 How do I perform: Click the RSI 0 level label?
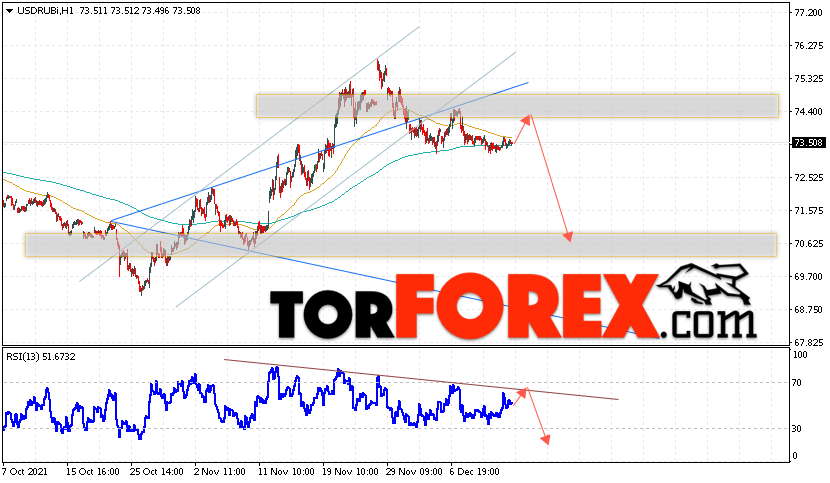pos(795,455)
